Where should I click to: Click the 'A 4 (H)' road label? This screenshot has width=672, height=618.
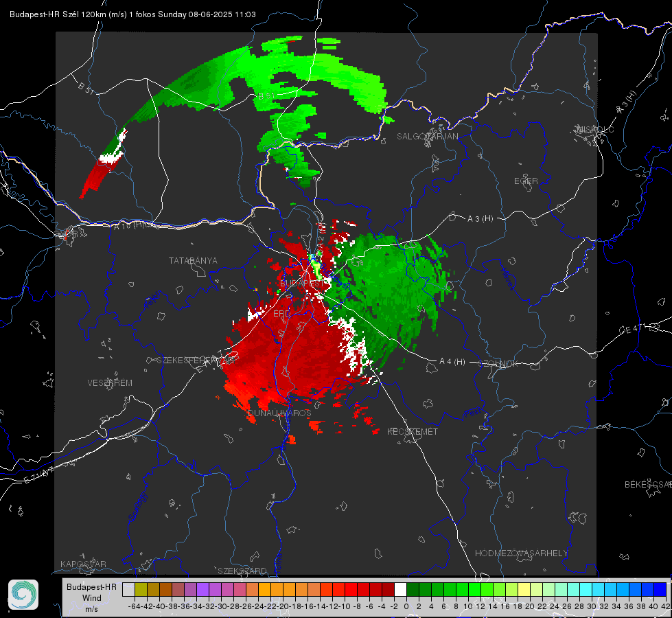(x=452, y=362)
